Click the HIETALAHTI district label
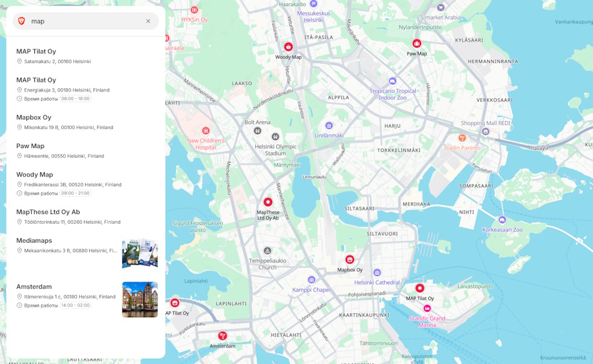 coord(286,335)
